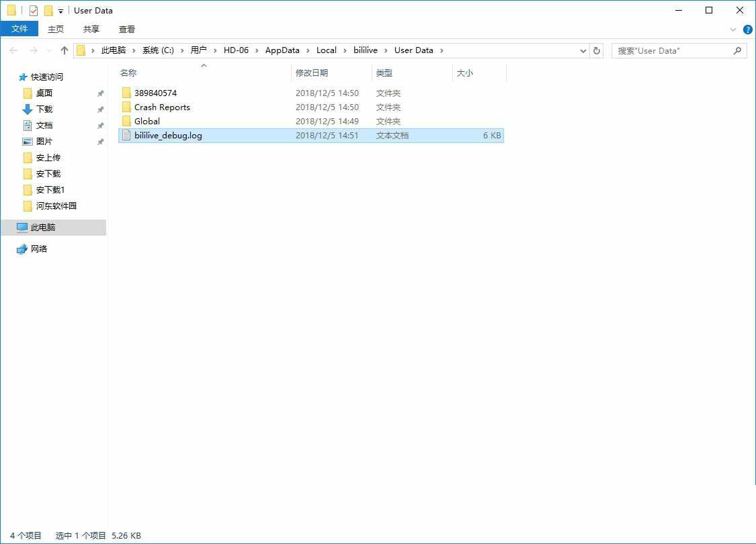Select the bililive_debug.log file icon
This screenshot has width=756, height=544.
click(126, 136)
